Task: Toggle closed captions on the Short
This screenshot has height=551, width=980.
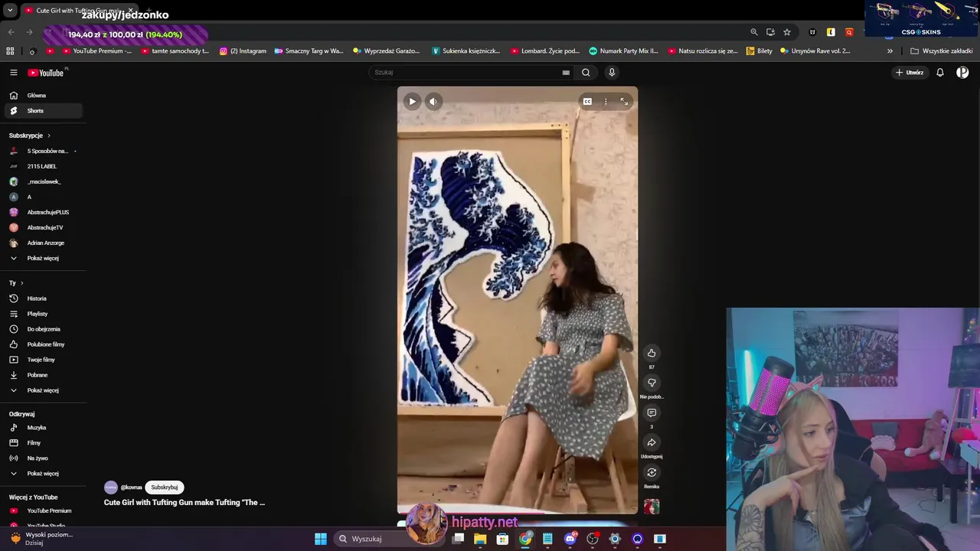Action: pyautogui.click(x=587, y=101)
